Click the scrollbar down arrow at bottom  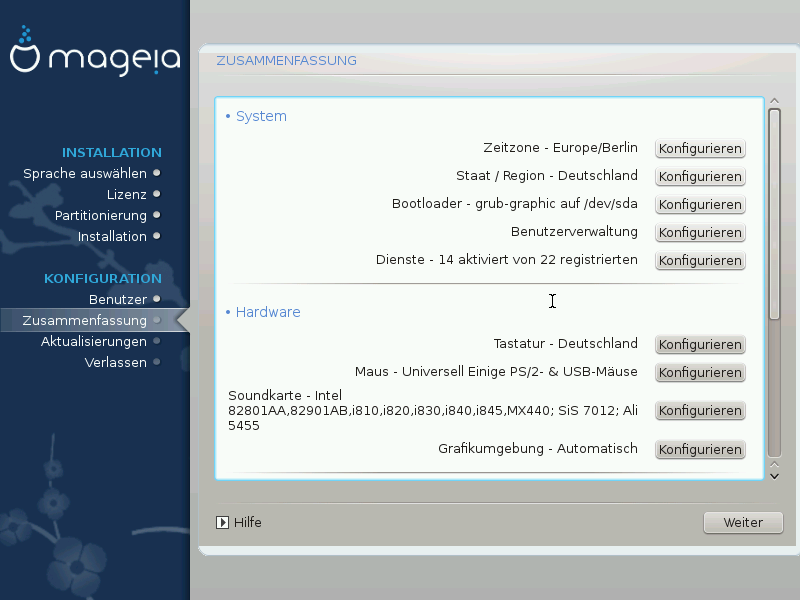point(774,477)
